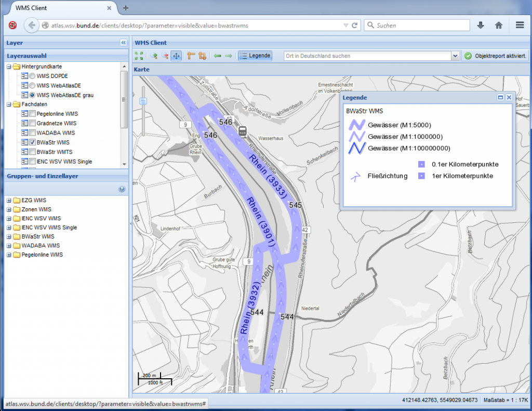The height and width of the screenshot is (411, 532).
Task: Close the WMS Client browser tab
Action: pos(109,8)
